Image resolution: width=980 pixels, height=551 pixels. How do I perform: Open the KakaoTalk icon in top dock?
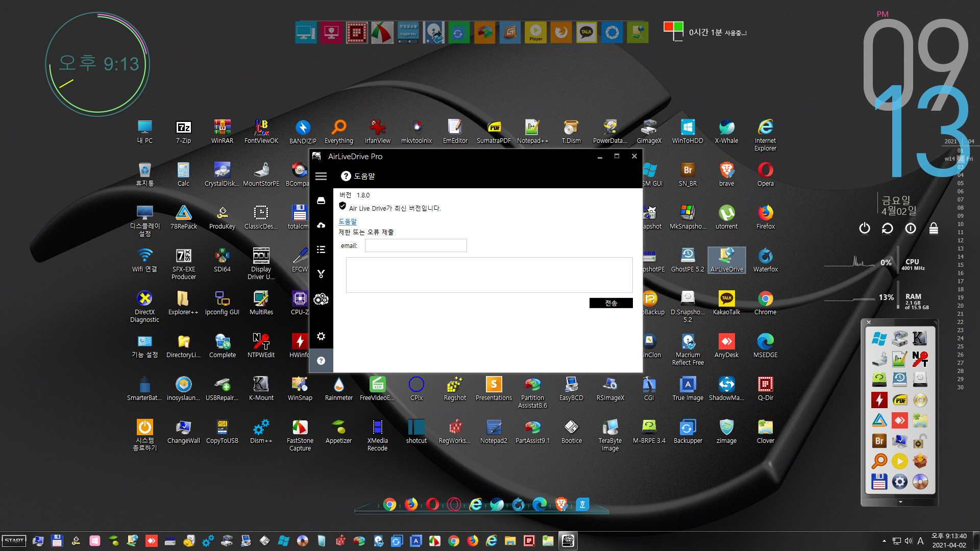point(586,33)
